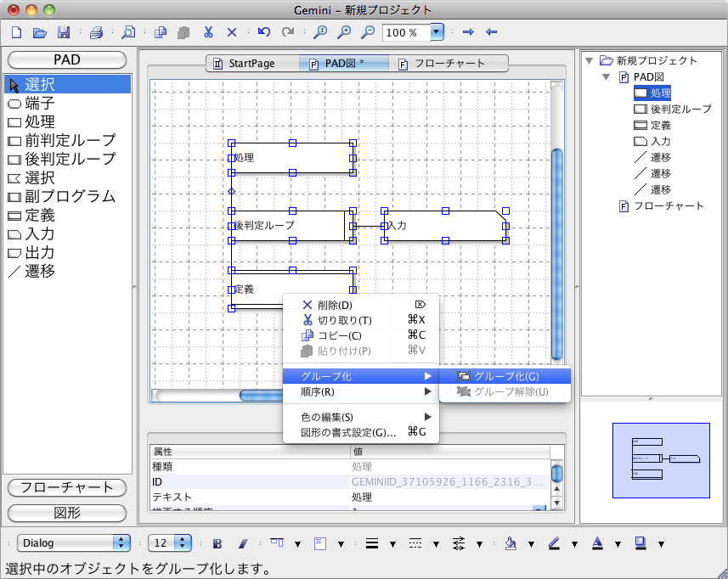Click the Delete X icon in toolbar
The image size is (728, 579).
point(232,32)
